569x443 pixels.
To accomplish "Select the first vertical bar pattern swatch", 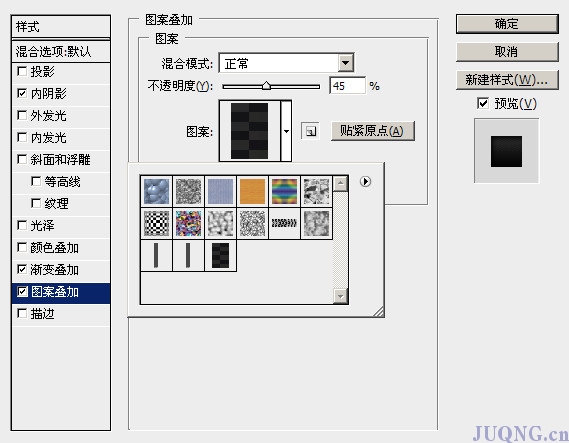I will point(156,255).
